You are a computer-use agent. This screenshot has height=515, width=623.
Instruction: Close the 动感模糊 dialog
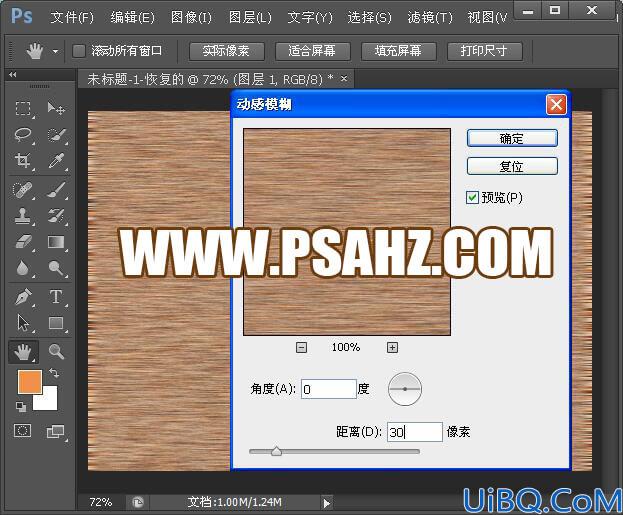point(556,105)
